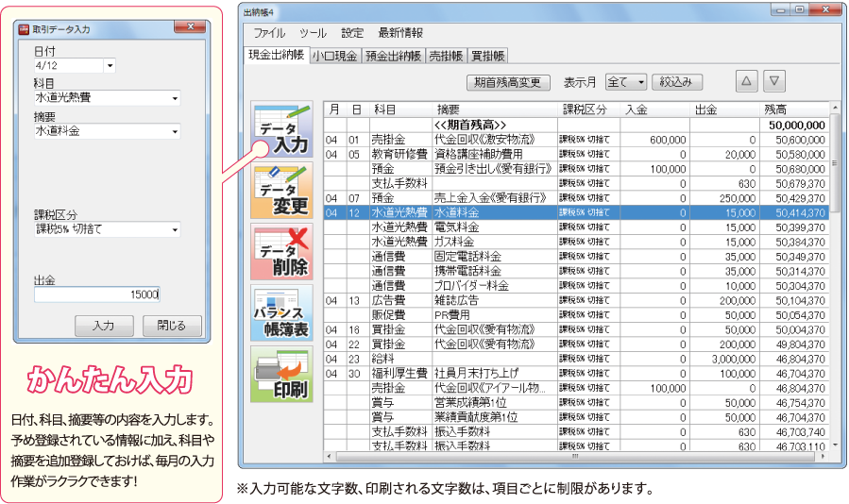The width and height of the screenshot is (849, 504).
Task: Switch to the 小口現金 tab
Action: (x=334, y=56)
